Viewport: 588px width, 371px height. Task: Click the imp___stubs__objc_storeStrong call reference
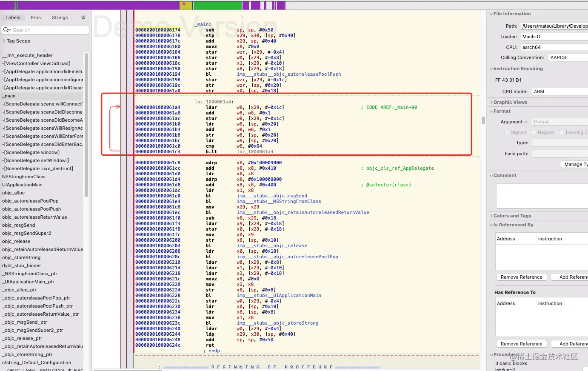click(277, 323)
